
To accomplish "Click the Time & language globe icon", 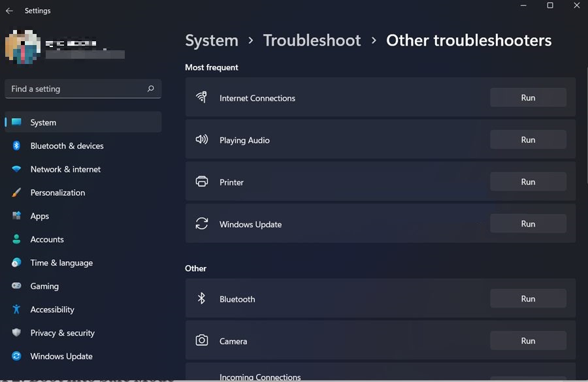I will pyautogui.click(x=16, y=263).
